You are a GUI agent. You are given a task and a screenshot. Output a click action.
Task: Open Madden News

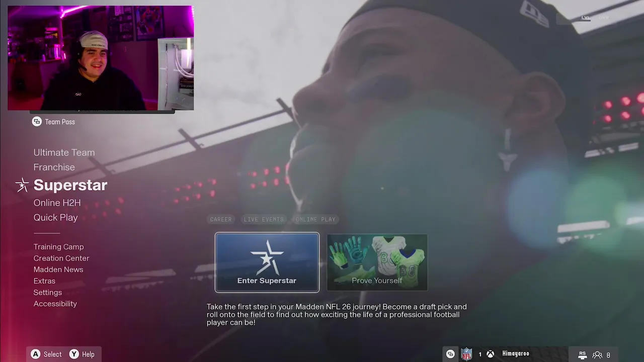pos(58,269)
